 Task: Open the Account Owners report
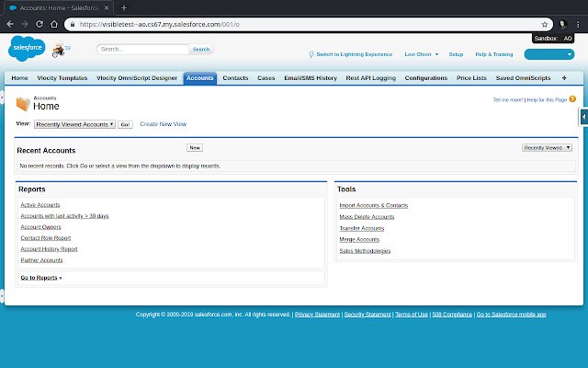40,227
